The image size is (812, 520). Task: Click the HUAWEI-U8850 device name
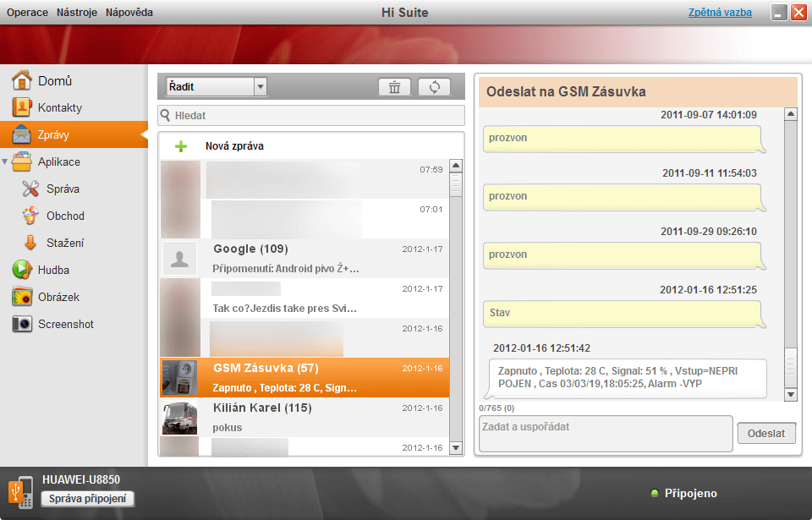coord(81,479)
